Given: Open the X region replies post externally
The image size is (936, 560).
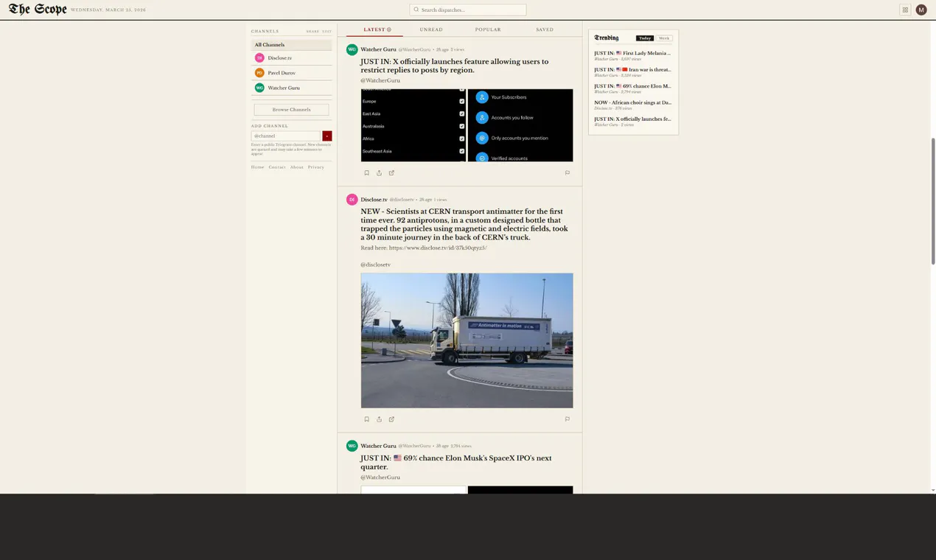Looking at the screenshot, I should point(391,173).
